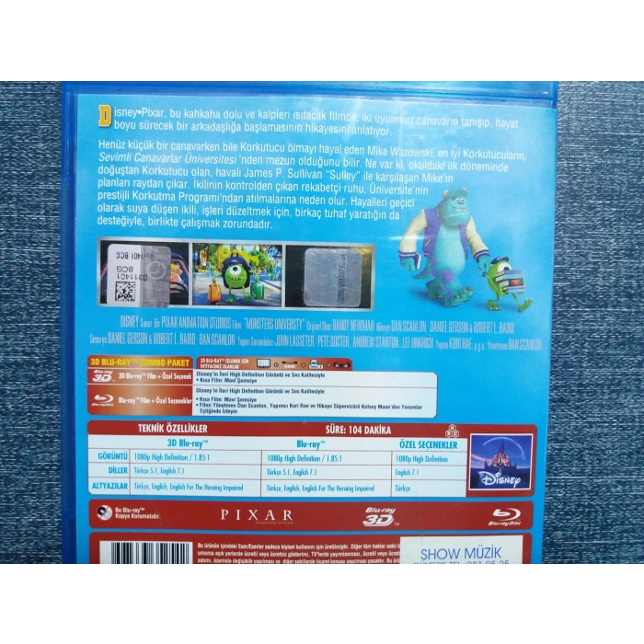Viewport: 644px width, 644px height.
Task: Click Sevimli Canavarlar Üniversitesi italic text
Action: click(x=167, y=158)
